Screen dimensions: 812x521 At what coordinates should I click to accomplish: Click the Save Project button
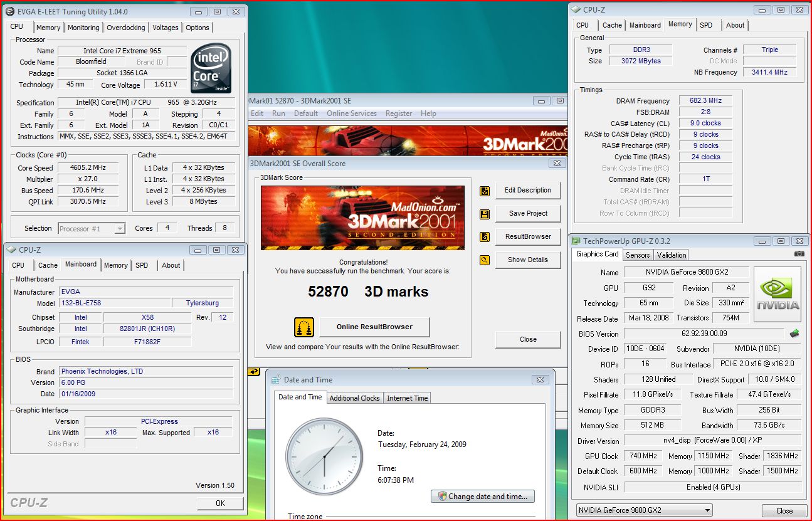(528, 214)
